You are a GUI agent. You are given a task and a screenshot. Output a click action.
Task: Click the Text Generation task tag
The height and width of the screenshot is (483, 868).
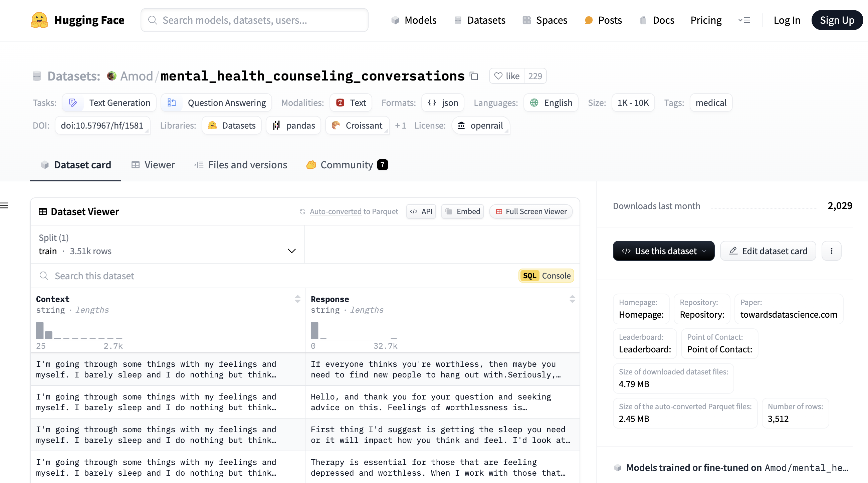pos(109,103)
